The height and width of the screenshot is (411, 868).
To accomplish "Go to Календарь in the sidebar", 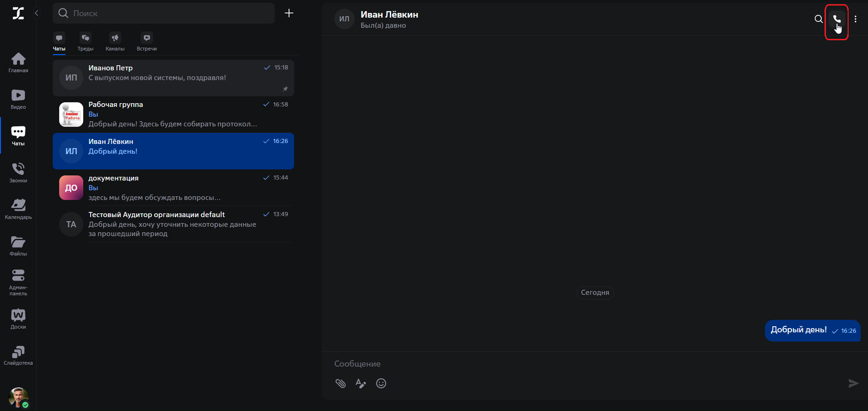I will 18,209.
